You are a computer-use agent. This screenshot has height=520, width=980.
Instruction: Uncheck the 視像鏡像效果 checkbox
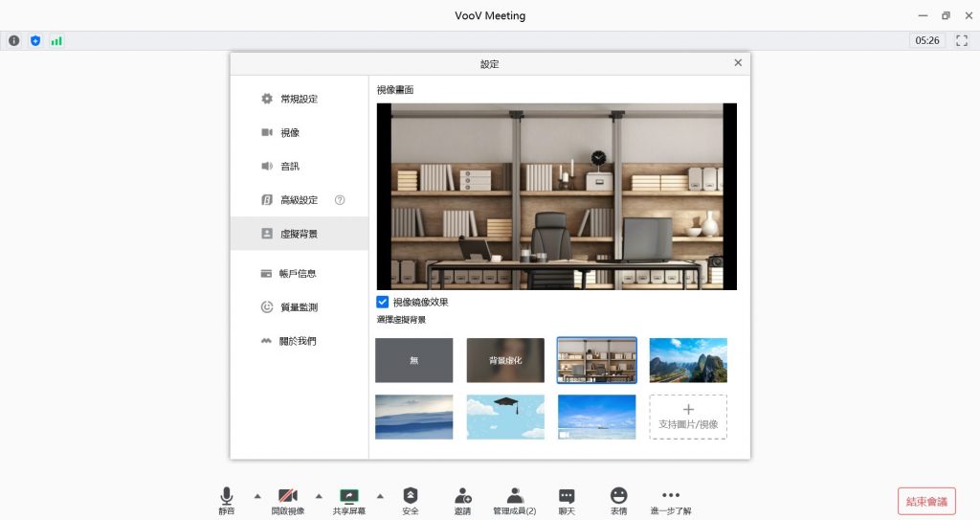pyautogui.click(x=383, y=302)
